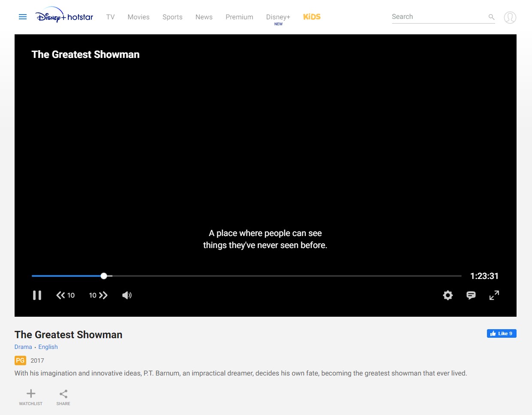Open the Drama genre link
Image resolution: width=532 pixels, height=415 pixels.
click(23, 347)
